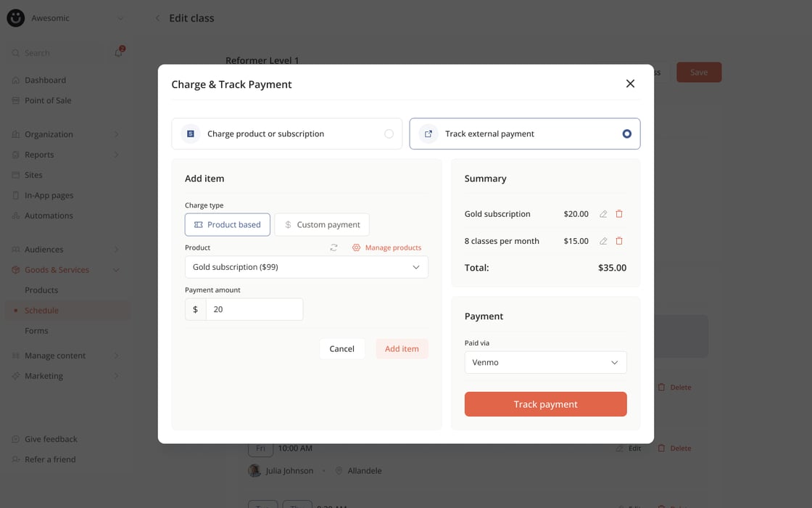The height and width of the screenshot is (508, 812).
Task: Click the edit pencil icon beside Gold subscription
Action: [x=603, y=213]
